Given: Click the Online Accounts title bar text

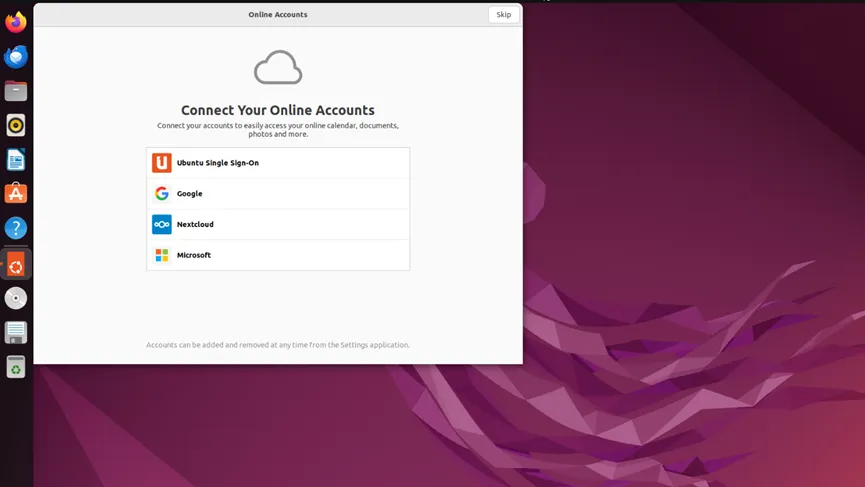Looking at the screenshot, I should pyautogui.click(x=277, y=14).
